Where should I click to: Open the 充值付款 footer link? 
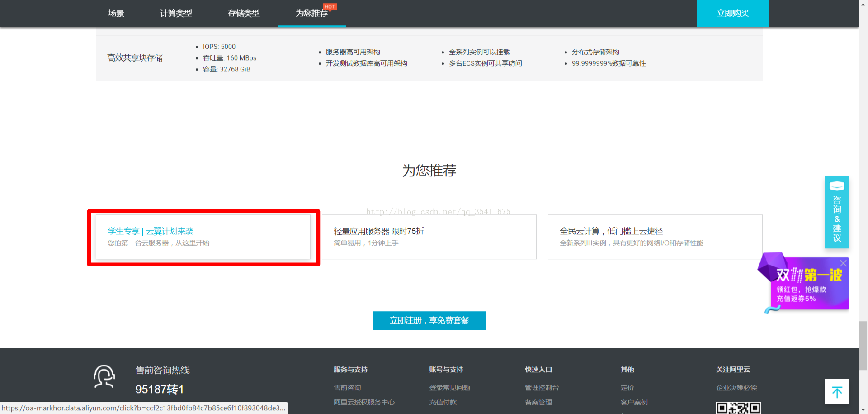tap(443, 402)
